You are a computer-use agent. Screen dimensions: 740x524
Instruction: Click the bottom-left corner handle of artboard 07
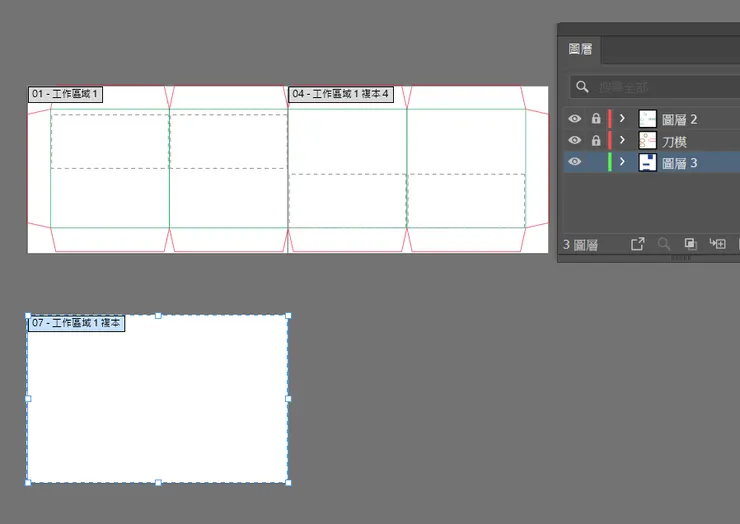coord(28,482)
